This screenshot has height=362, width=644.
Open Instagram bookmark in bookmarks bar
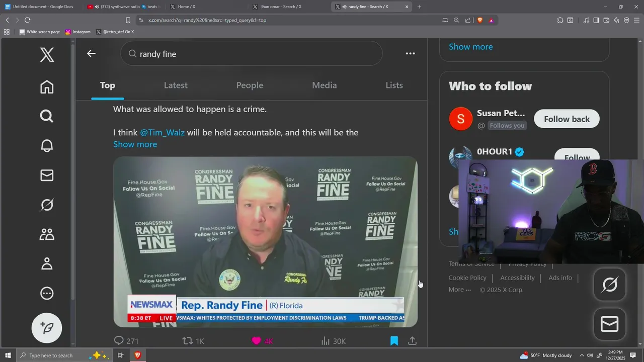78,32
